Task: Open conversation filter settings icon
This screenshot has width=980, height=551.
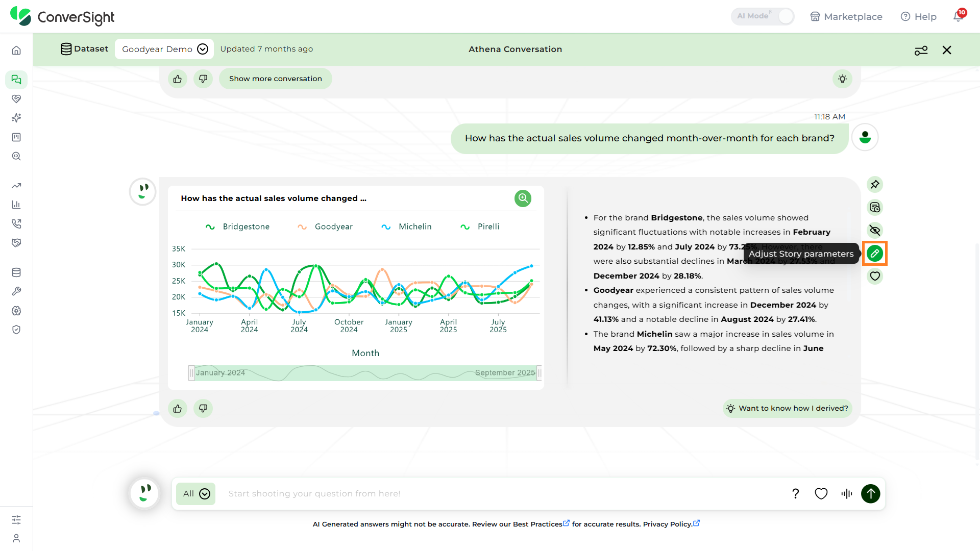Action: click(x=921, y=50)
